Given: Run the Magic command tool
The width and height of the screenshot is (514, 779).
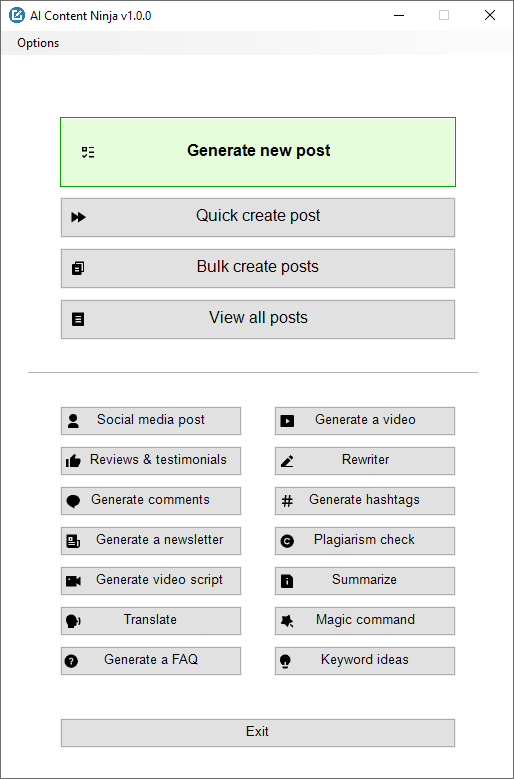Looking at the screenshot, I should pos(365,621).
